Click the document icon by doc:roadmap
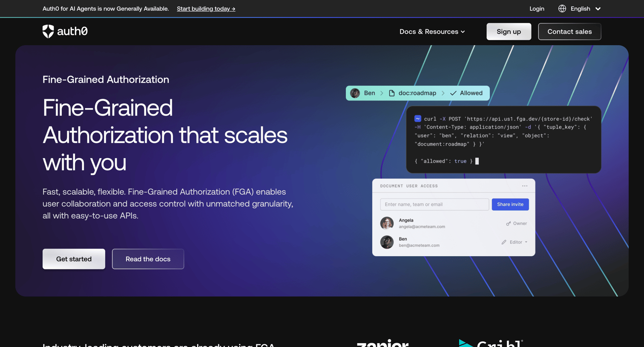644x347 pixels. pyautogui.click(x=392, y=93)
